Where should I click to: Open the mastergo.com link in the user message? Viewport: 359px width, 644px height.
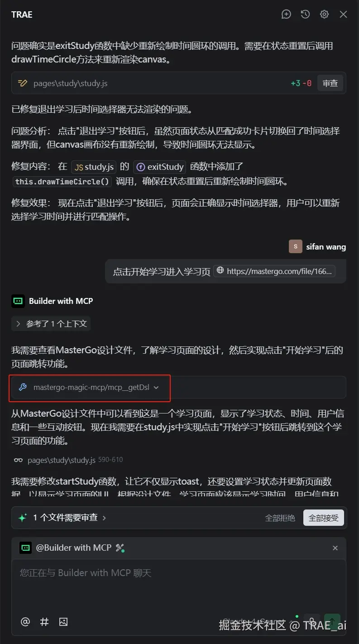pyautogui.click(x=274, y=271)
